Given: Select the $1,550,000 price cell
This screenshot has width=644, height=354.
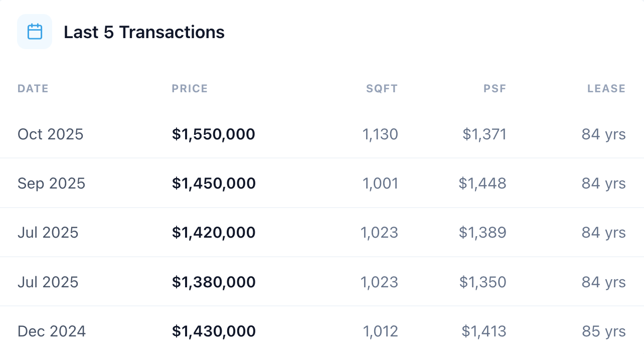Looking at the screenshot, I should (214, 134).
